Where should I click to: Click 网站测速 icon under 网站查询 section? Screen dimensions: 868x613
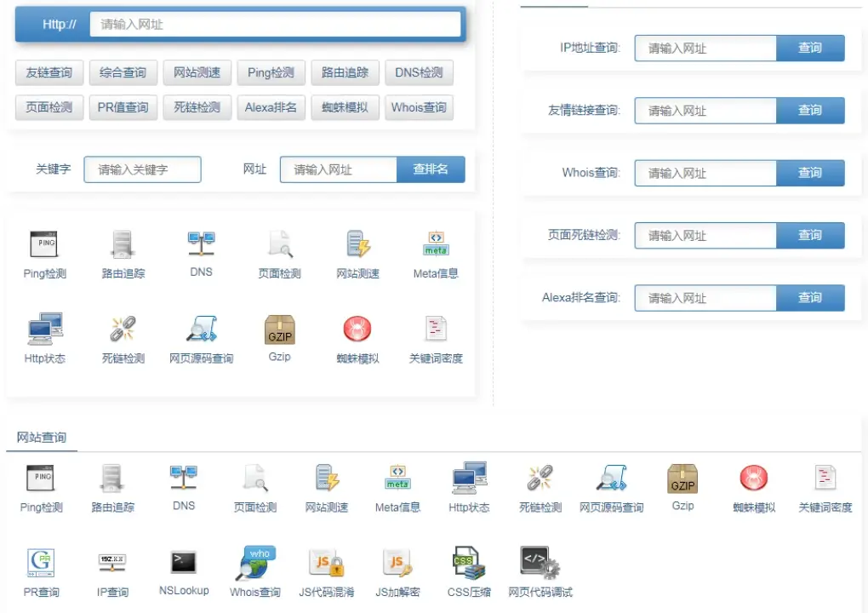click(327, 478)
